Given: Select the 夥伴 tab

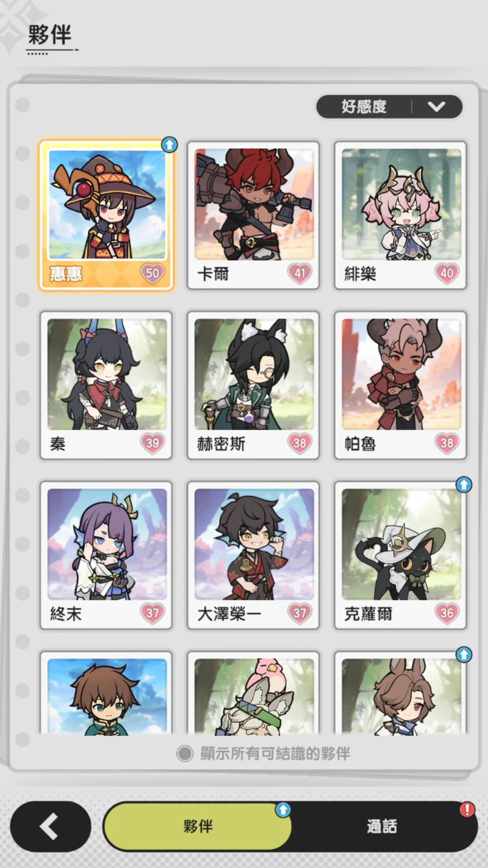Looking at the screenshot, I should tap(198, 826).
